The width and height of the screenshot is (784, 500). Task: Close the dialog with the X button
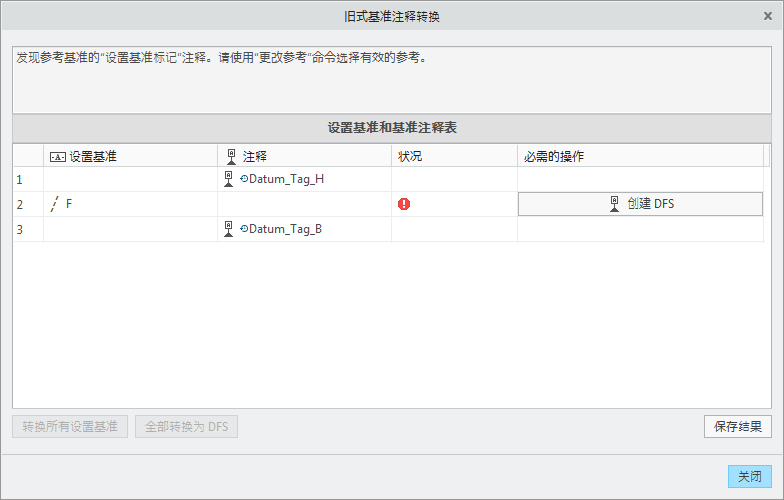click(x=768, y=15)
